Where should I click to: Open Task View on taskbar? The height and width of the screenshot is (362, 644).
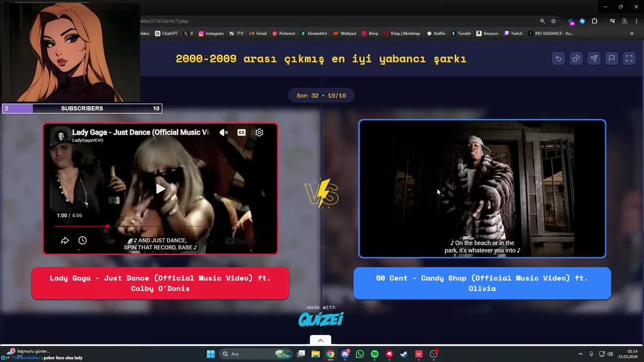coord(301,354)
